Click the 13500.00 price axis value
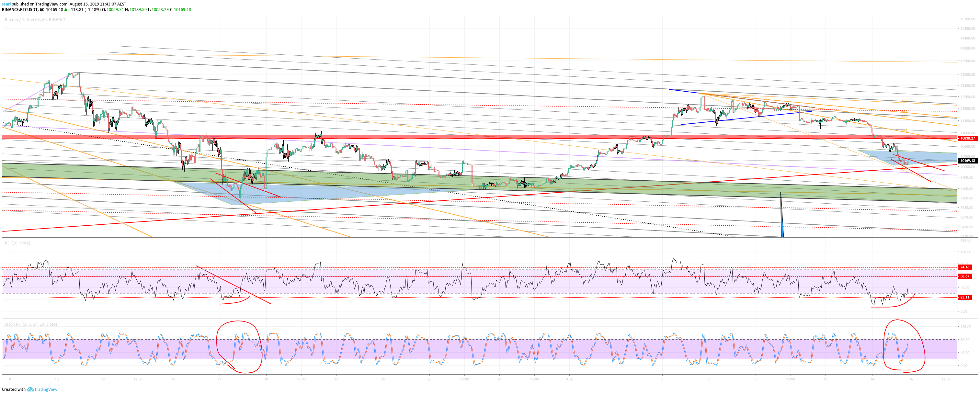Viewport: 980px width, 395px height. click(x=967, y=61)
